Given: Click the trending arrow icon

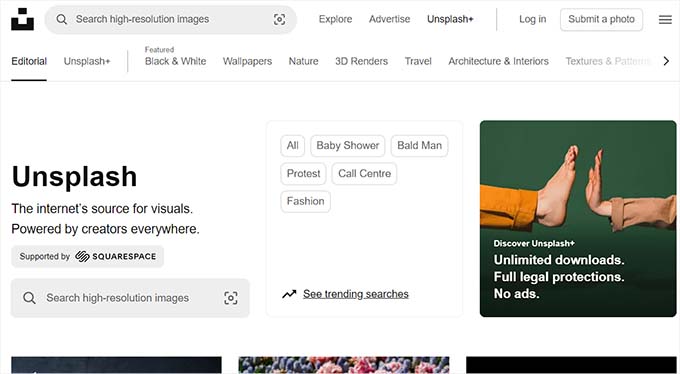Looking at the screenshot, I should click(289, 294).
